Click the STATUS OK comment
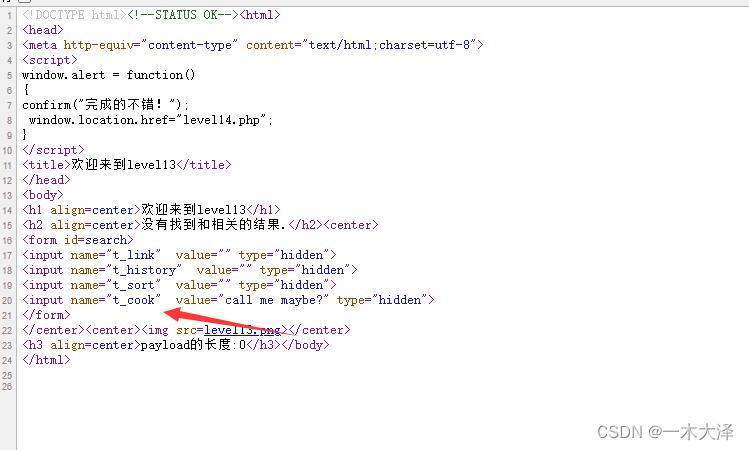This screenshot has width=749, height=450. pyautogui.click(x=182, y=15)
